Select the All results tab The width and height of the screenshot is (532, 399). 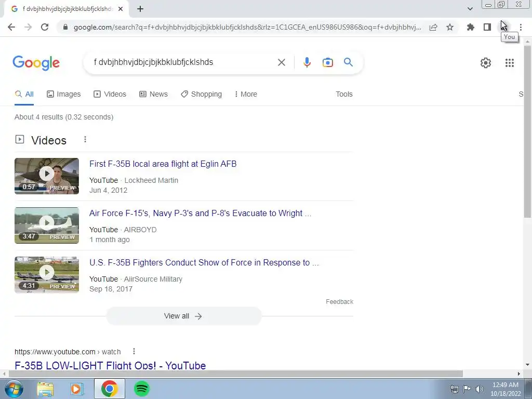coord(24,95)
